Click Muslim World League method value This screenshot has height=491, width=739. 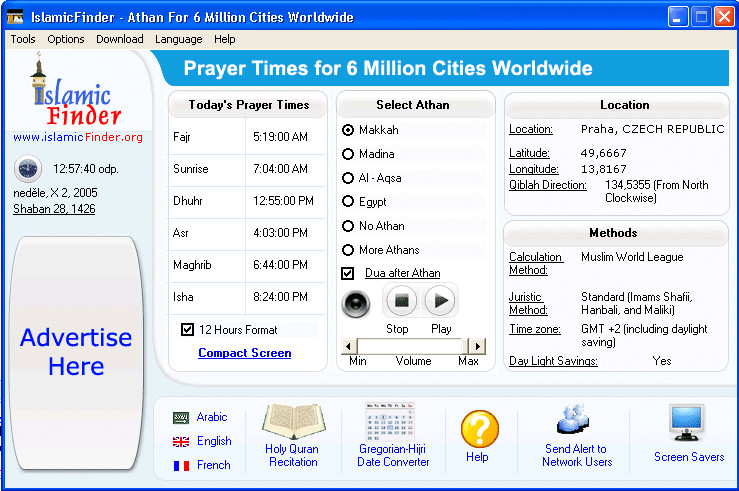point(632,257)
